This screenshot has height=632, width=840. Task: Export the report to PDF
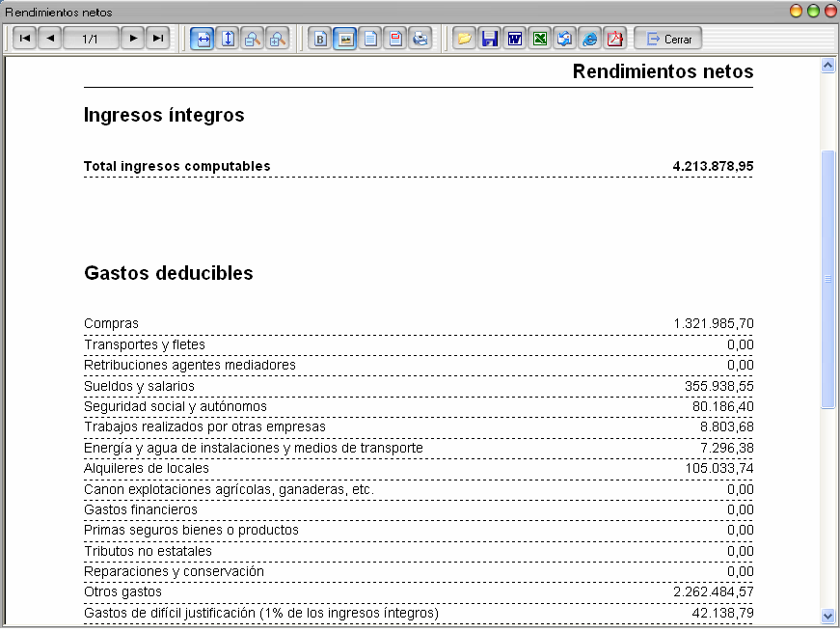615,40
